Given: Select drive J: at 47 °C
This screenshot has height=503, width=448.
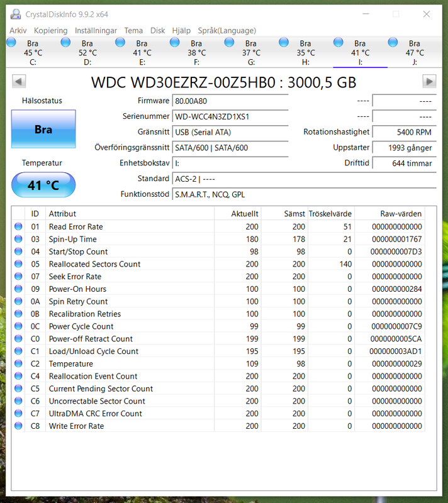Looking at the screenshot, I should pyautogui.click(x=415, y=52).
